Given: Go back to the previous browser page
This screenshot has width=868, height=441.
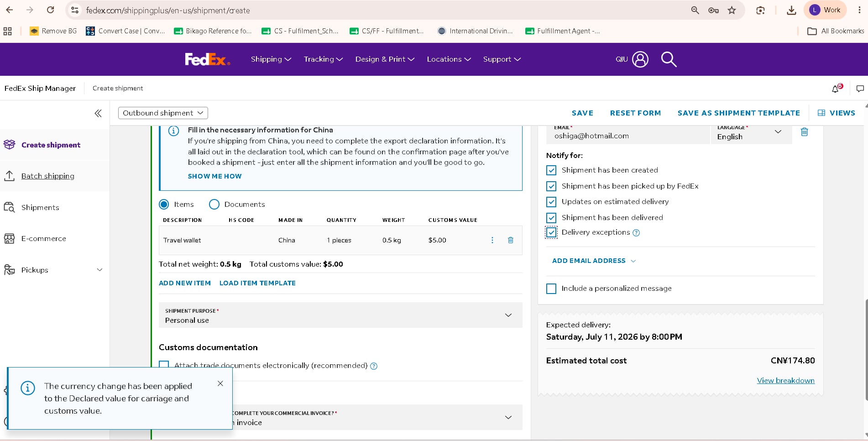Looking at the screenshot, I should click(x=10, y=10).
